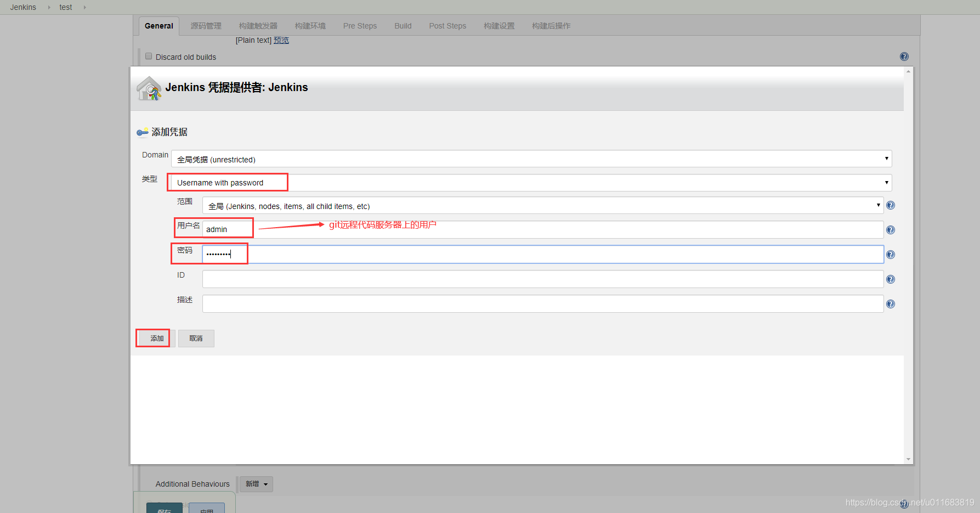
Task: Click the dialog scrollbar down arrow
Action: click(x=909, y=459)
